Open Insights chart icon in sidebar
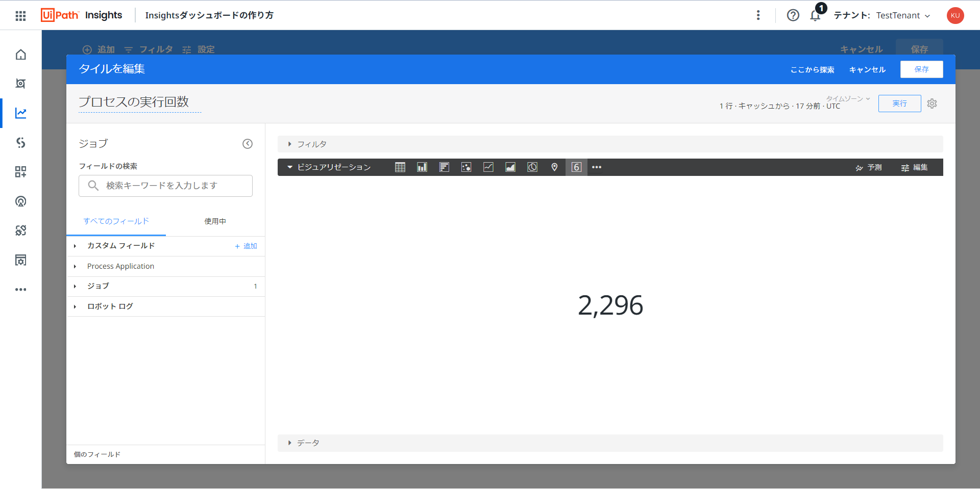The height and width of the screenshot is (489, 980). pos(20,113)
